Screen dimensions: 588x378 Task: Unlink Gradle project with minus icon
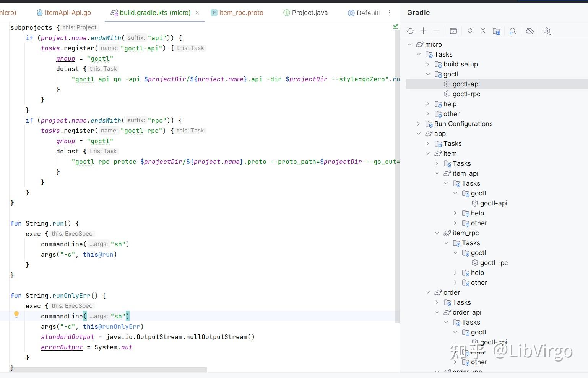tap(436, 31)
